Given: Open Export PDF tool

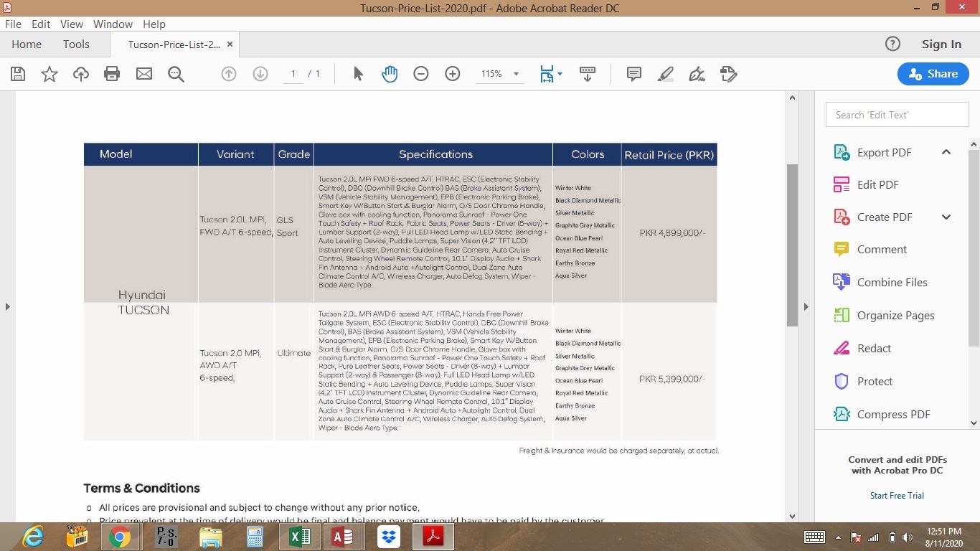Looking at the screenshot, I should click(884, 152).
